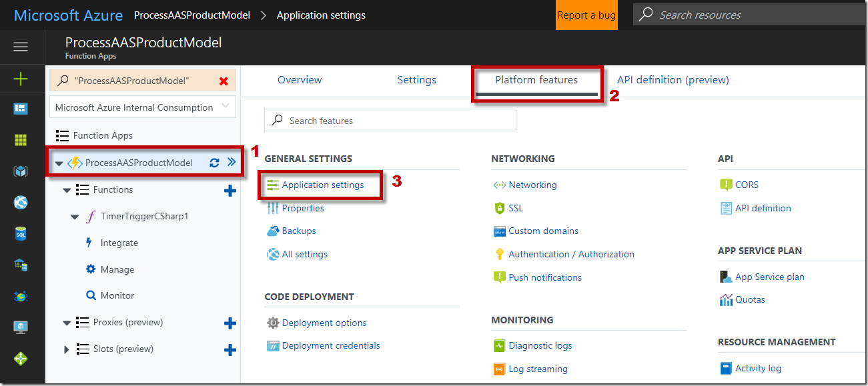Add a new function with plus icon
Viewport: 868px width, 386px height.
click(230, 191)
